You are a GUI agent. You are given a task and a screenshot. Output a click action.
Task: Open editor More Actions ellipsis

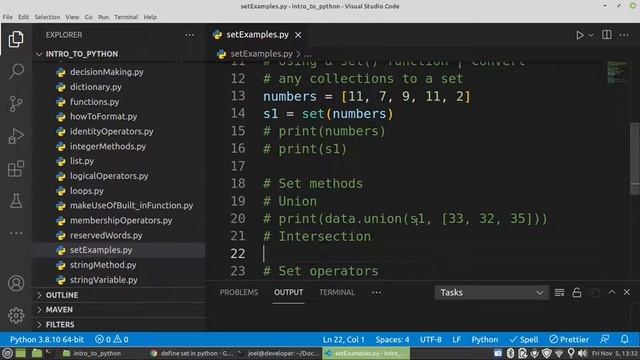point(624,35)
